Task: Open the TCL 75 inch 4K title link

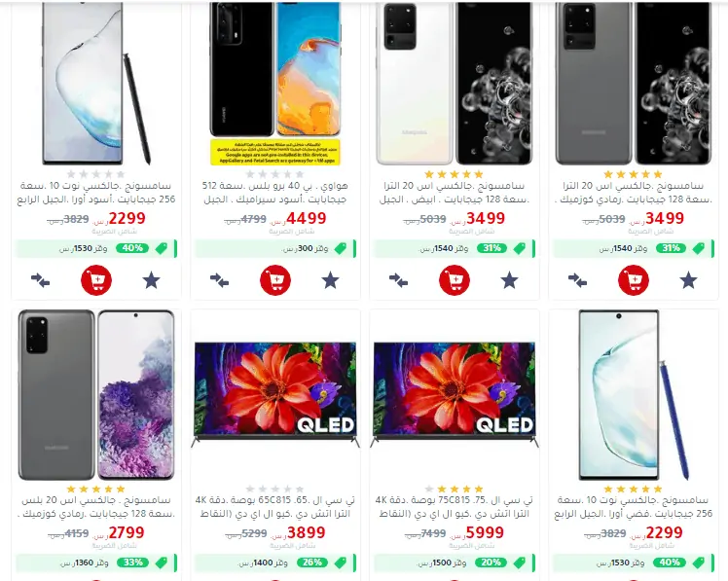Action: pos(455,507)
